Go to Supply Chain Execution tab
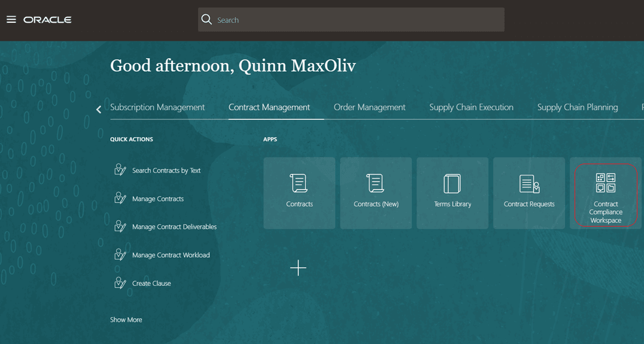Screen dimensions: 644x344 click(471, 107)
